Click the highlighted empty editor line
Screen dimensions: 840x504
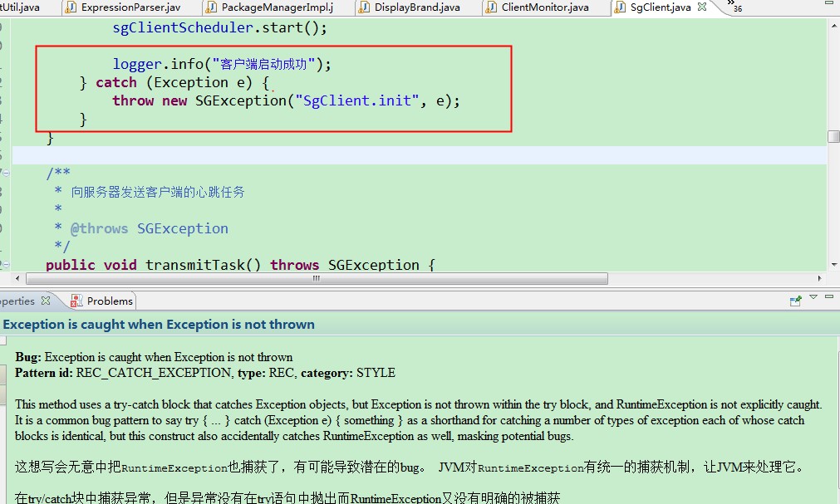click(x=420, y=155)
